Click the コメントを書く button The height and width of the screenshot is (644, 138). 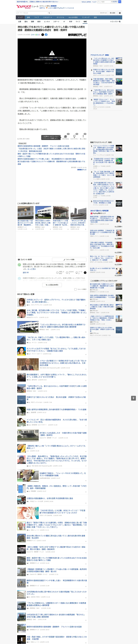pyautogui.click(x=69, y=260)
